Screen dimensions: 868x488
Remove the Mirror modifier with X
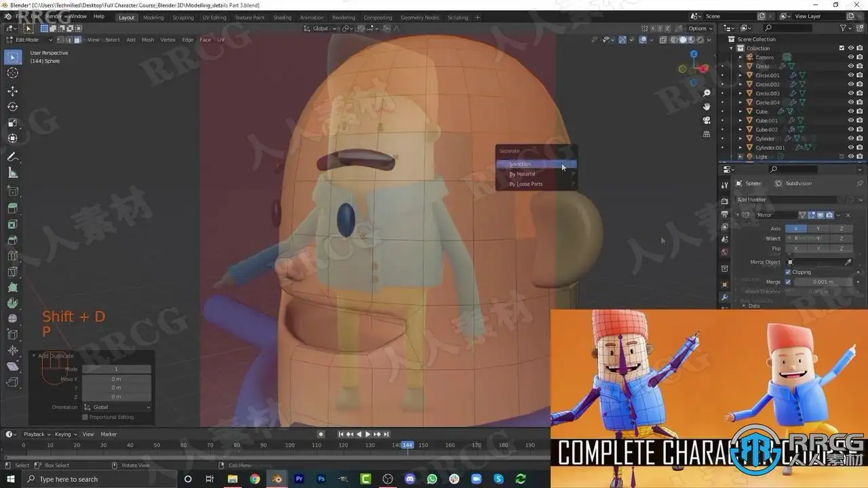(x=848, y=215)
